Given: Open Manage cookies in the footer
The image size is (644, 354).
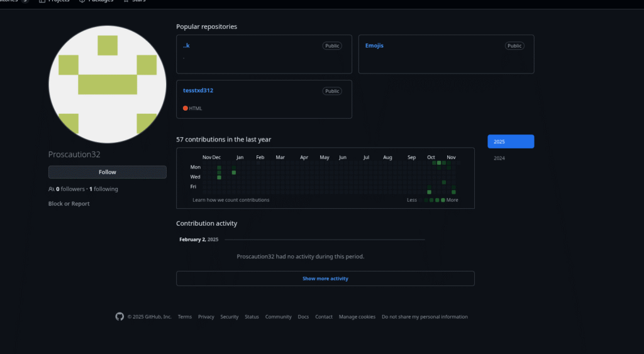Looking at the screenshot, I should click(357, 317).
